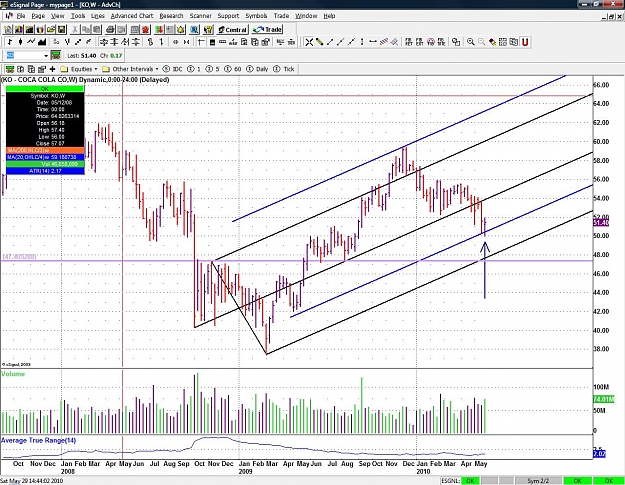
Task: Click the blue ATR(14) legend row
Action: coord(45,171)
